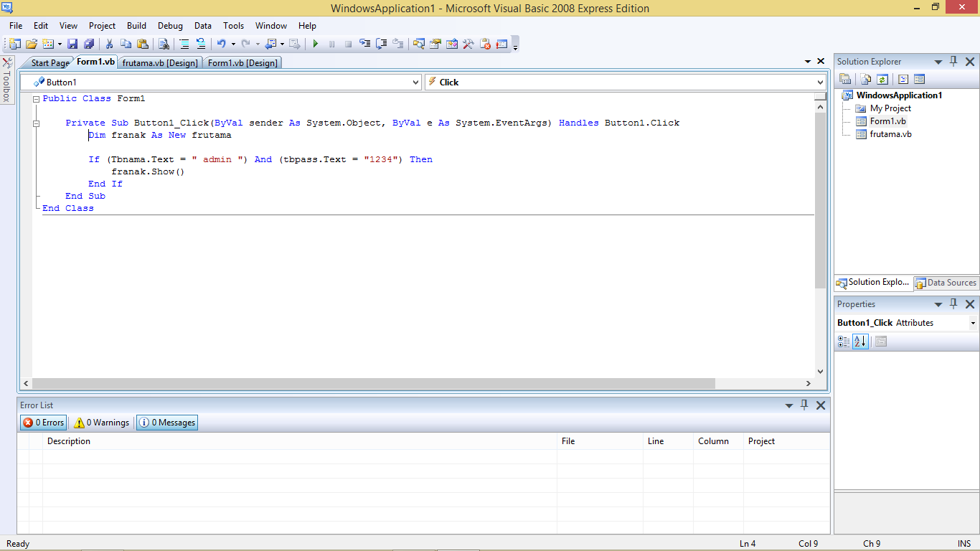Viewport: 980px width, 551px height.
Task: Switch to the Data Sources tab
Action: point(946,283)
